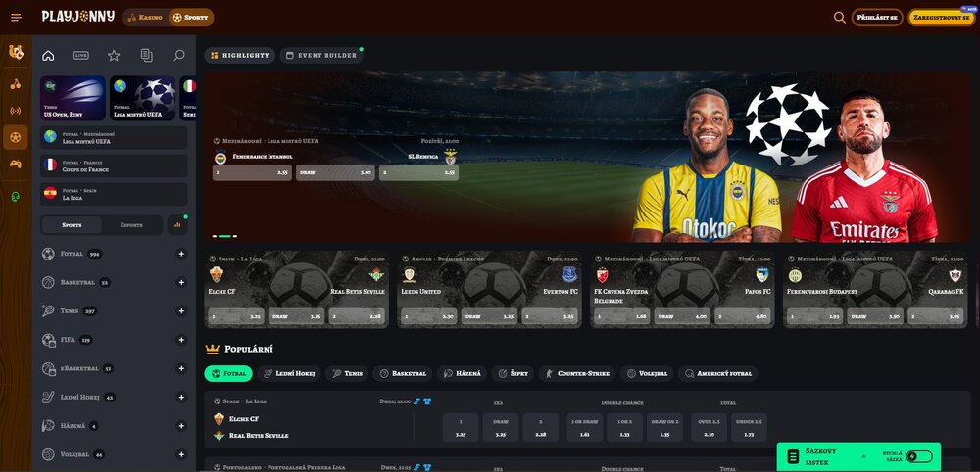Open support headset icon in left sidebar
980x472 pixels.
click(16, 197)
